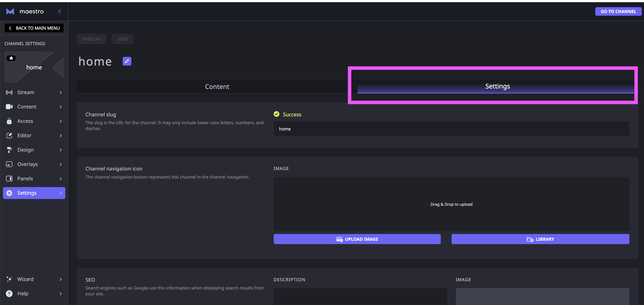Viewport: 644px width, 305px height.
Task: Click the Settings gear icon in sidebar
Action: 9,193
